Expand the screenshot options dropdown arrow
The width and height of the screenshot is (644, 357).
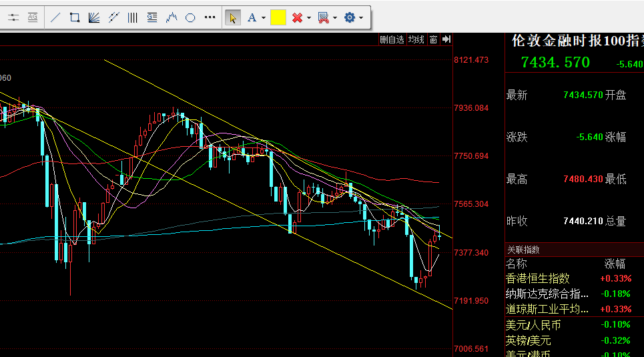click(x=335, y=18)
